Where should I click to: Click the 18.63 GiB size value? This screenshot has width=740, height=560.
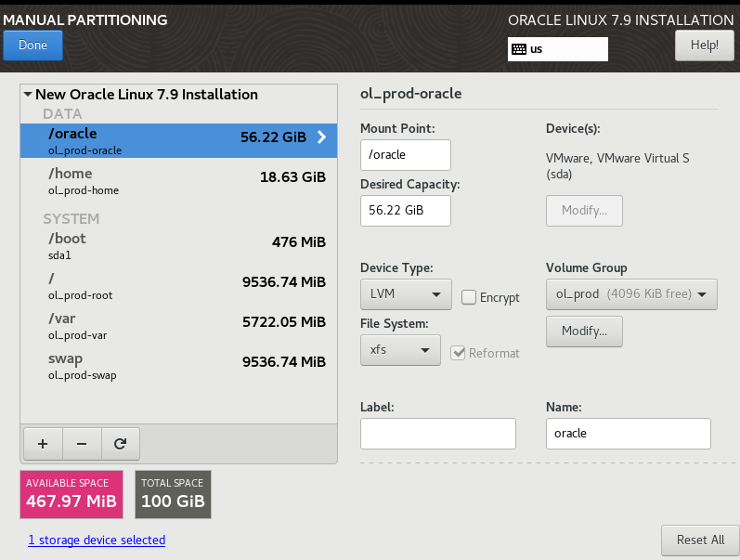pos(292,177)
